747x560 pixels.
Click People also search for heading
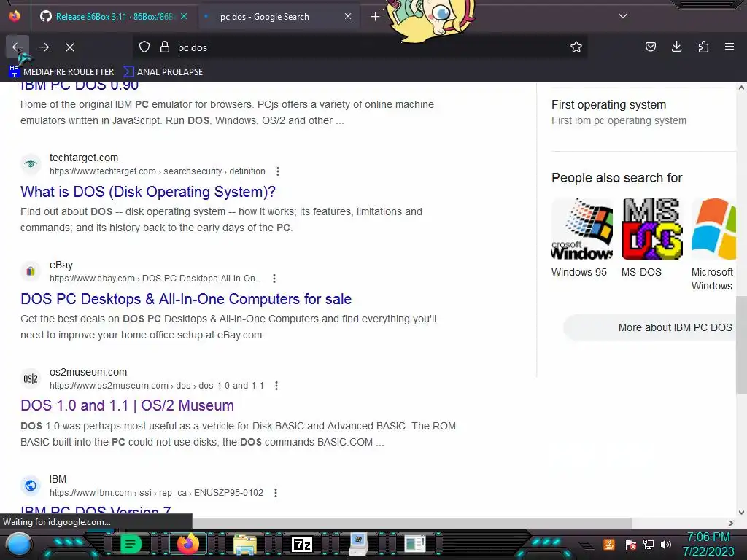pos(617,178)
